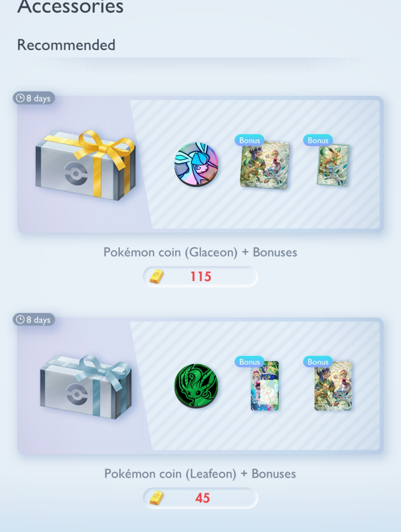
Task: Open the Pokémon coin (Glaceon) + Bonuses title
Action: pyautogui.click(x=200, y=252)
